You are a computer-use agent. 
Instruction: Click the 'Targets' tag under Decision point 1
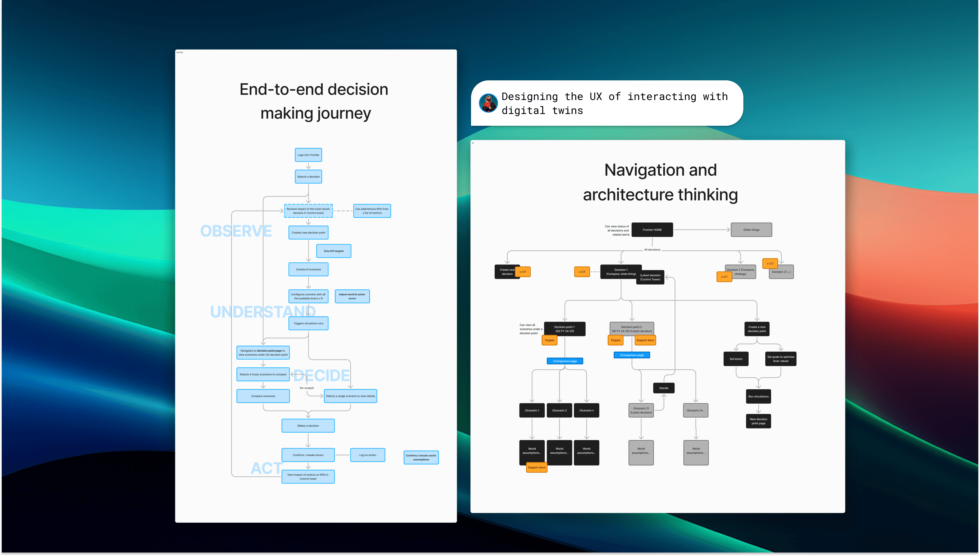(549, 340)
